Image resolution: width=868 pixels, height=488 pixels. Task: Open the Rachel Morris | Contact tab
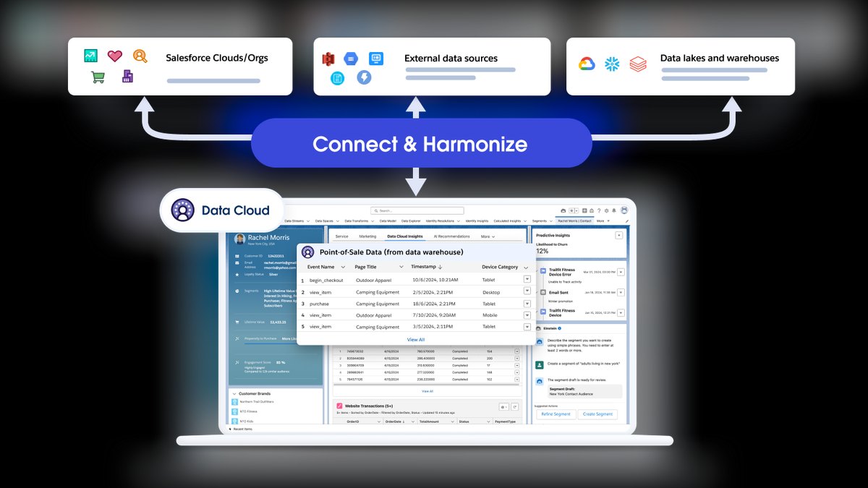pos(575,221)
